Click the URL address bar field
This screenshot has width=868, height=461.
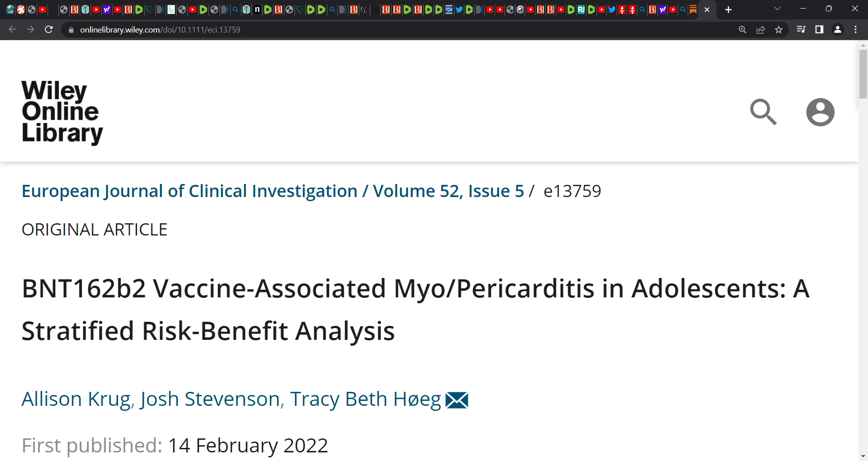point(398,30)
